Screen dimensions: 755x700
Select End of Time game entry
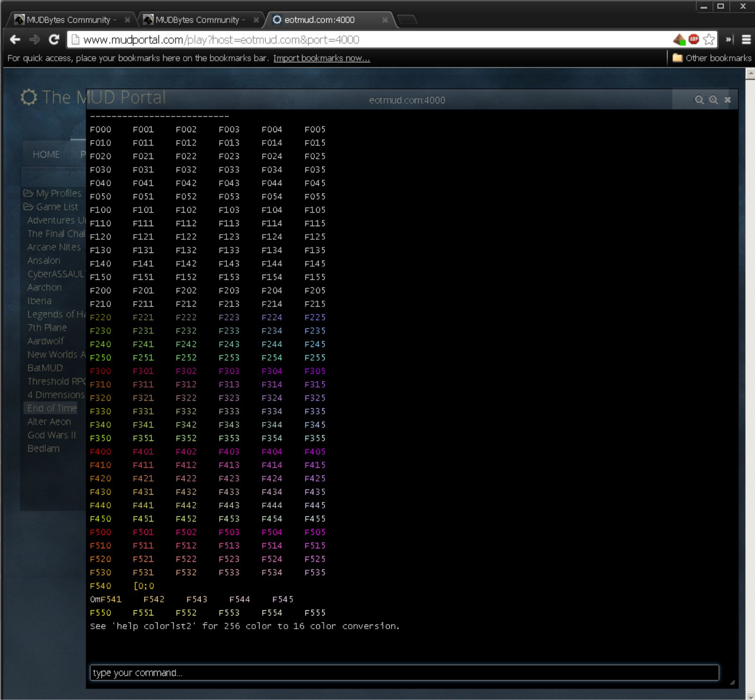(51, 408)
